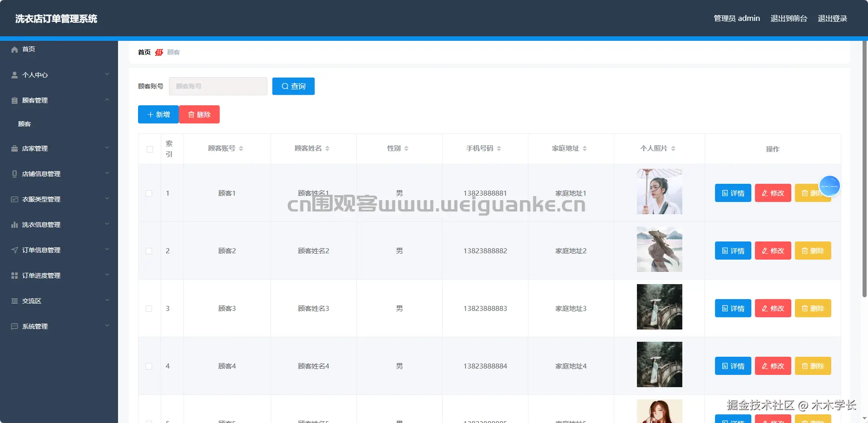This screenshot has width=868, height=423.
Task: Click the 订单信息管理 paper plane icon
Action: [x=15, y=250]
